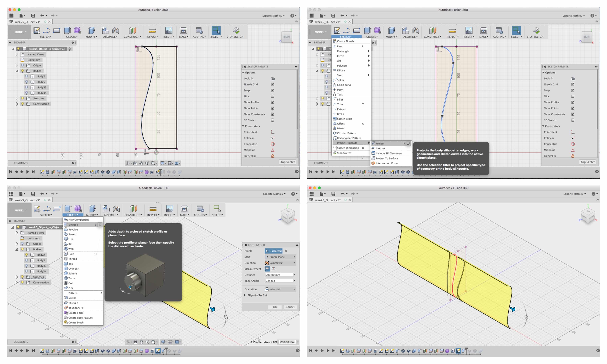Toggle Show Constraints checkbox in top-right Sketch Palette
This screenshot has width=607, height=364.
[573, 114]
